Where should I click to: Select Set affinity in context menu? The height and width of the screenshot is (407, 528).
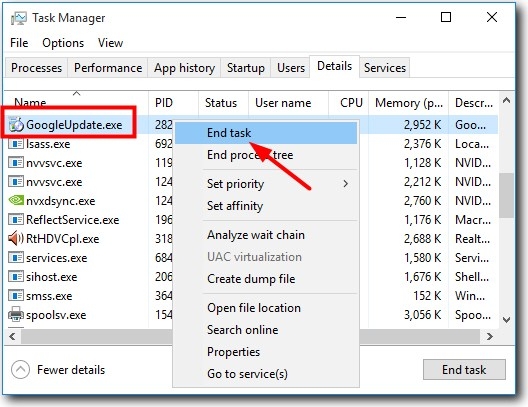(266, 206)
